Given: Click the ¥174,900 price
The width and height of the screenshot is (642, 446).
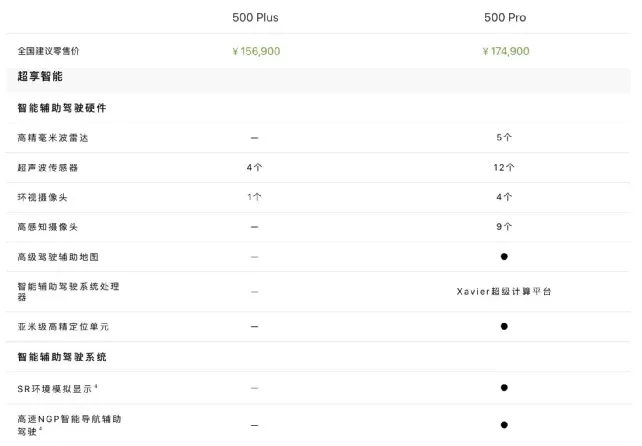Looking at the screenshot, I should (x=504, y=51).
